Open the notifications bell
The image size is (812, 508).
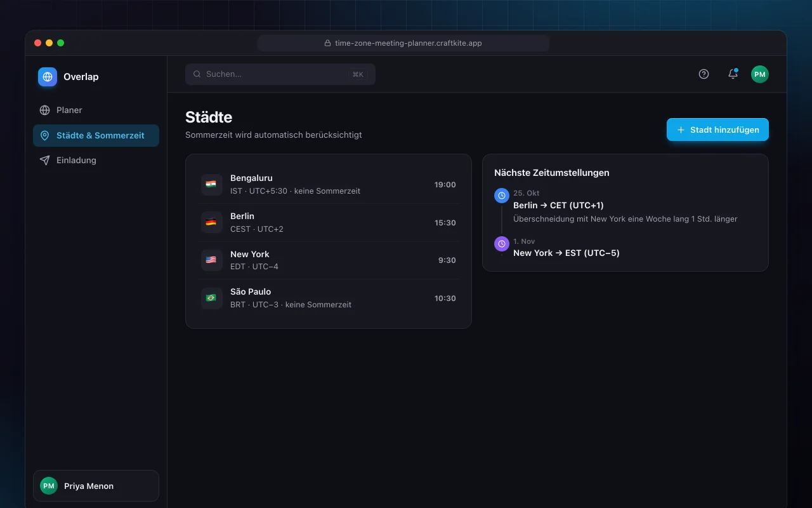coord(733,74)
